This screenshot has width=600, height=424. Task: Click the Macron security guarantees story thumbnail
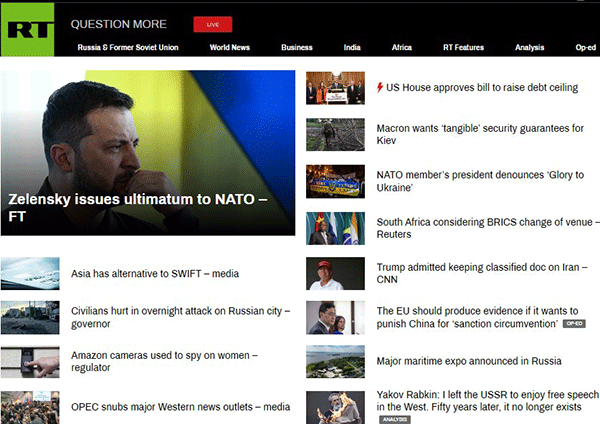tap(335, 134)
